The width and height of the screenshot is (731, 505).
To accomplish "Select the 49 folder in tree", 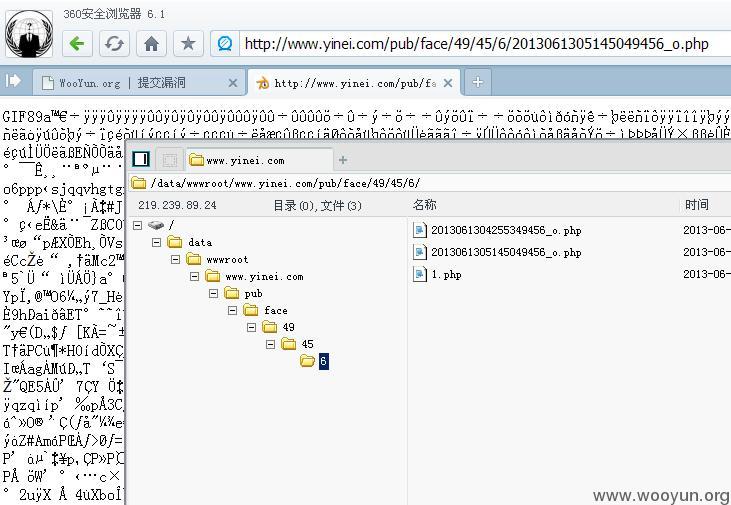I will pyautogui.click(x=278, y=327).
